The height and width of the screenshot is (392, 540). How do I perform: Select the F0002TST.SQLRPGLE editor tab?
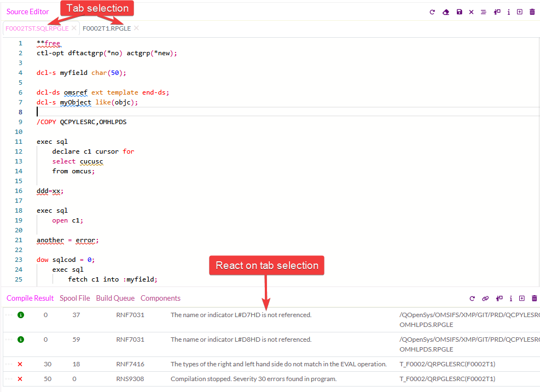(37, 28)
